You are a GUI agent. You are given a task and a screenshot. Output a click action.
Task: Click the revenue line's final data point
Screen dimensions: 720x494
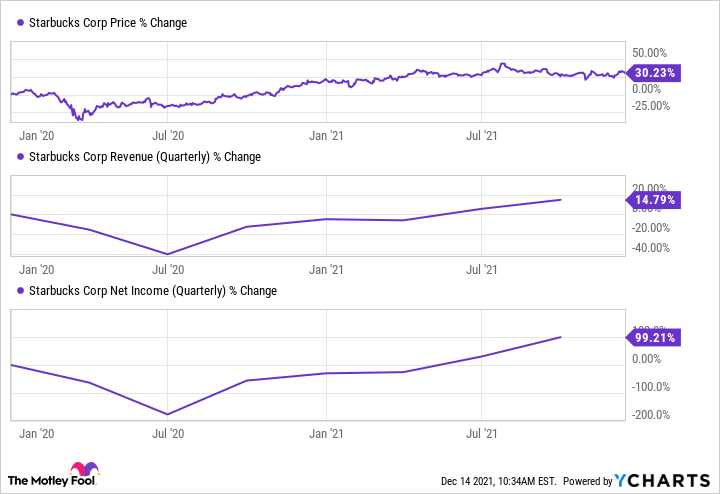pos(561,200)
